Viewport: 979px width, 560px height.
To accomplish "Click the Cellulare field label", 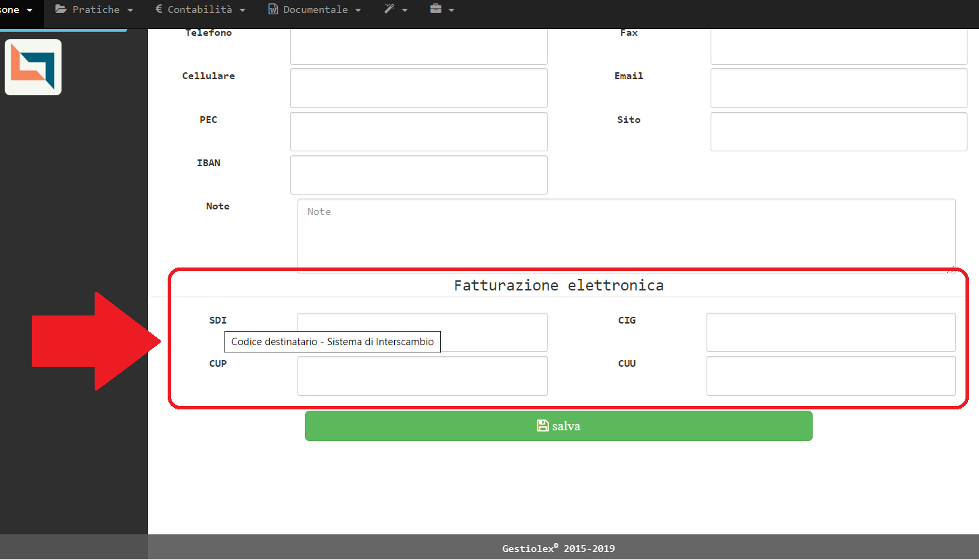I will pos(208,76).
